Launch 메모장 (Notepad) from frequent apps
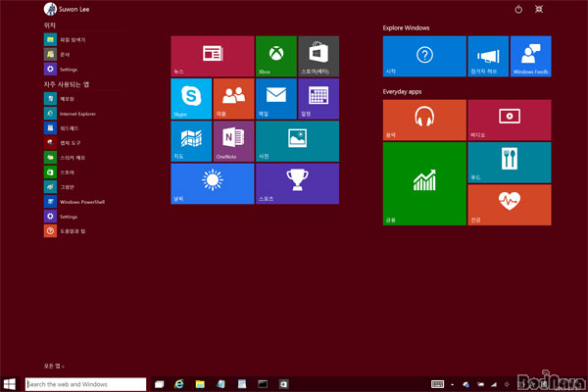This screenshot has height=392, width=588. (x=59, y=99)
